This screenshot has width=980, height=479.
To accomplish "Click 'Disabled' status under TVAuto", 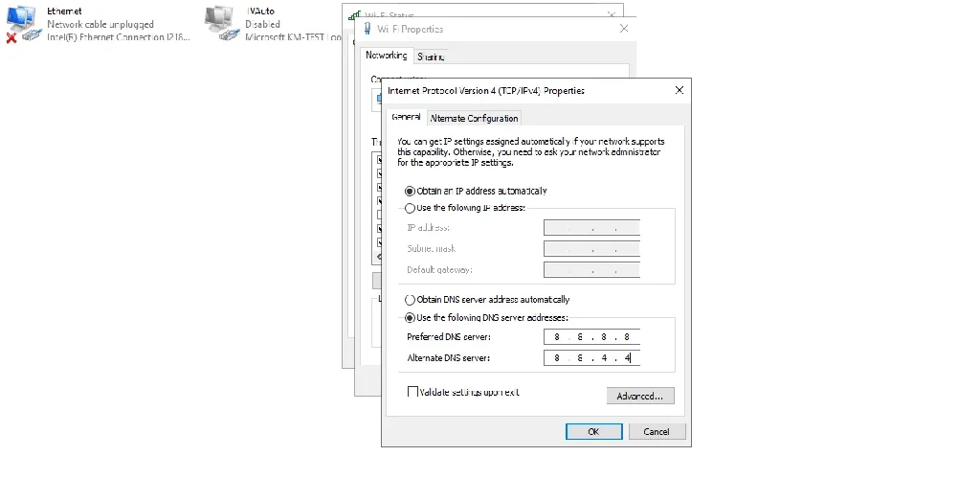I will point(262,24).
